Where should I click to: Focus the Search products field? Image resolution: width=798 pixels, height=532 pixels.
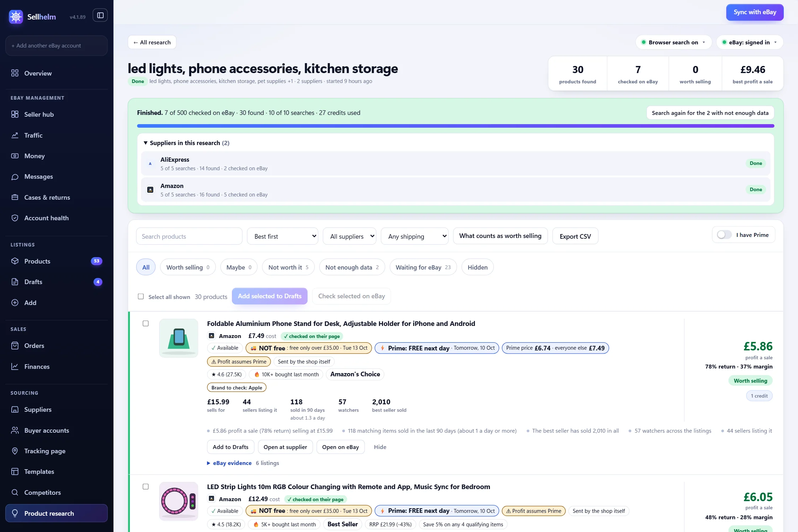[x=189, y=236]
